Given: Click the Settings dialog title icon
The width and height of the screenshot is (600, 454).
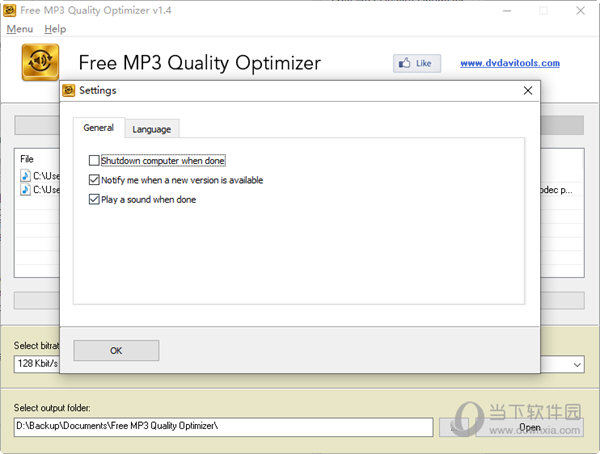Looking at the screenshot, I should [x=68, y=91].
